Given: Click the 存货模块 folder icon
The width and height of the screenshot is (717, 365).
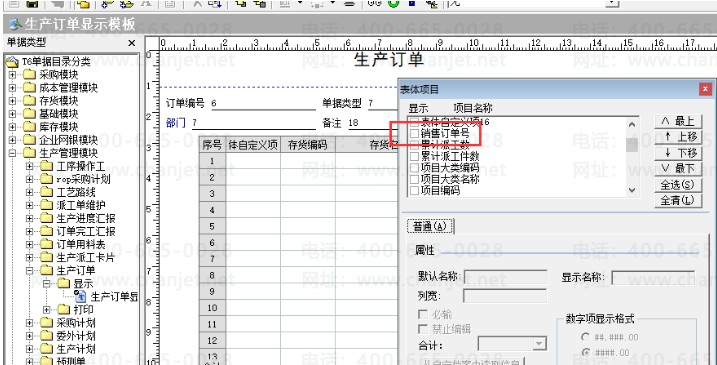Looking at the screenshot, I should pyautogui.click(x=29, y=100).
